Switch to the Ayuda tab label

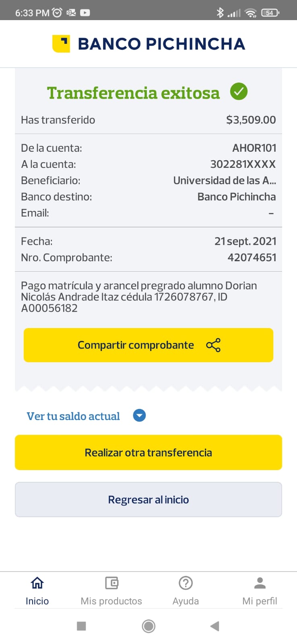pyautogui.click(x=186, y=601)
